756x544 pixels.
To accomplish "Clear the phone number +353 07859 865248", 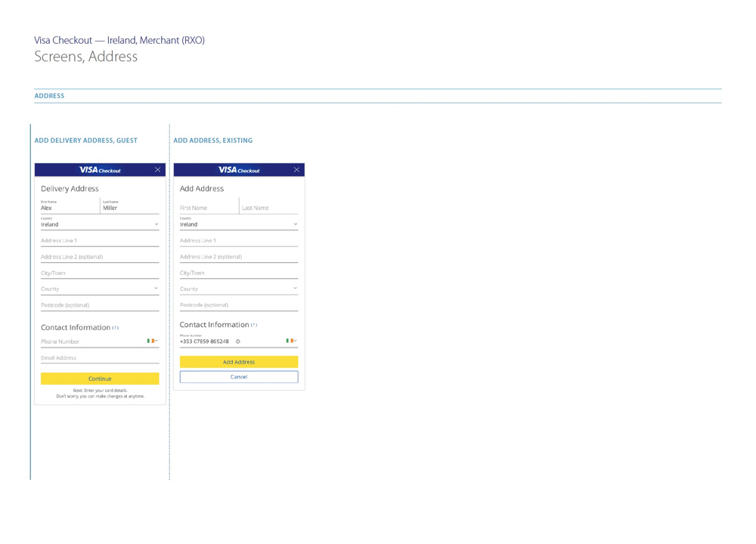I will (238, 342).
